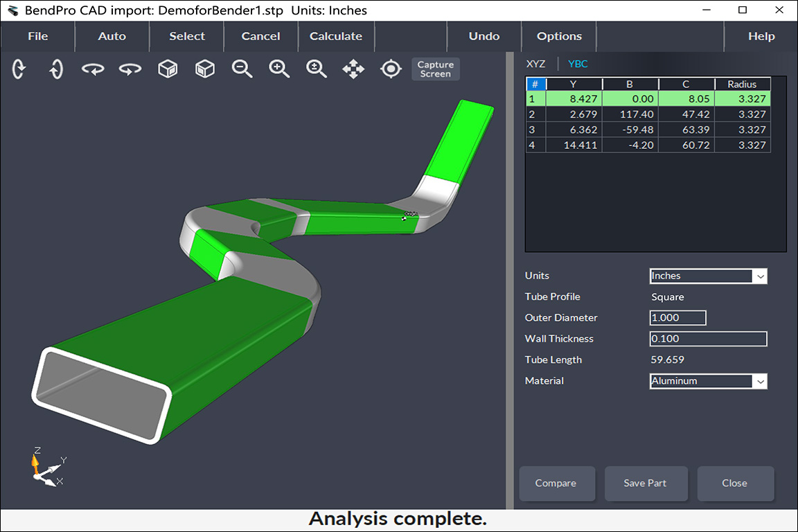The width and height of the screenshot is (798, 532).
Task: Click the center target view icon
Action: click(x=391, y=69)
